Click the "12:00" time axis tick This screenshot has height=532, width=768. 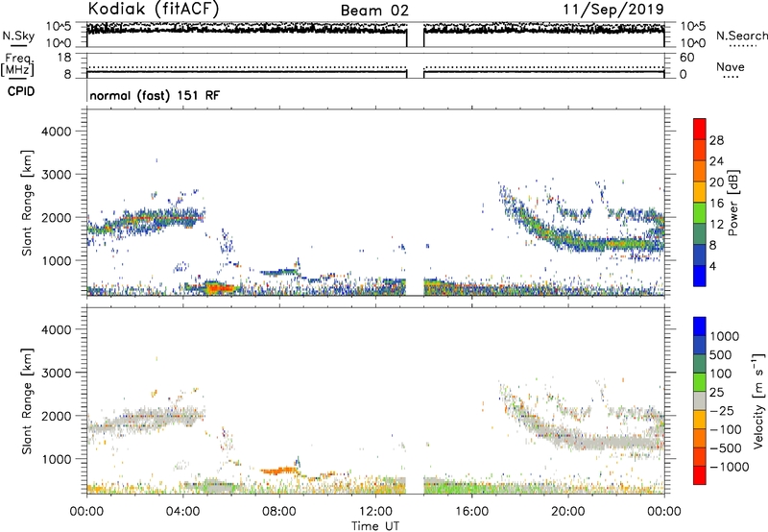(375, 512)
